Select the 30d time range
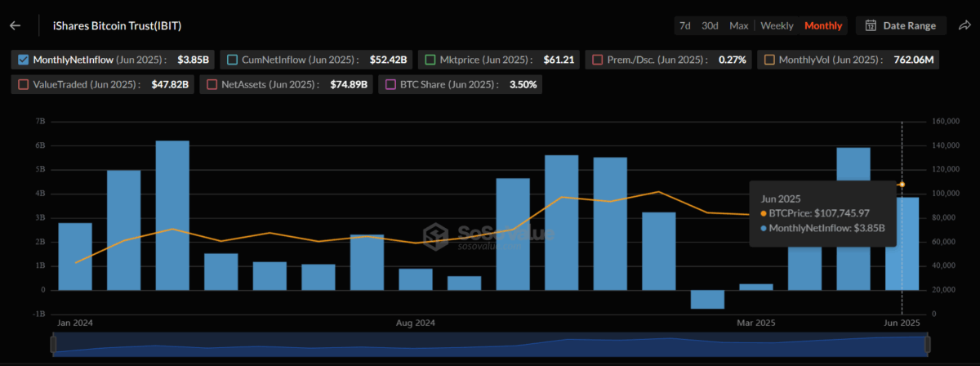 point(710,25)
